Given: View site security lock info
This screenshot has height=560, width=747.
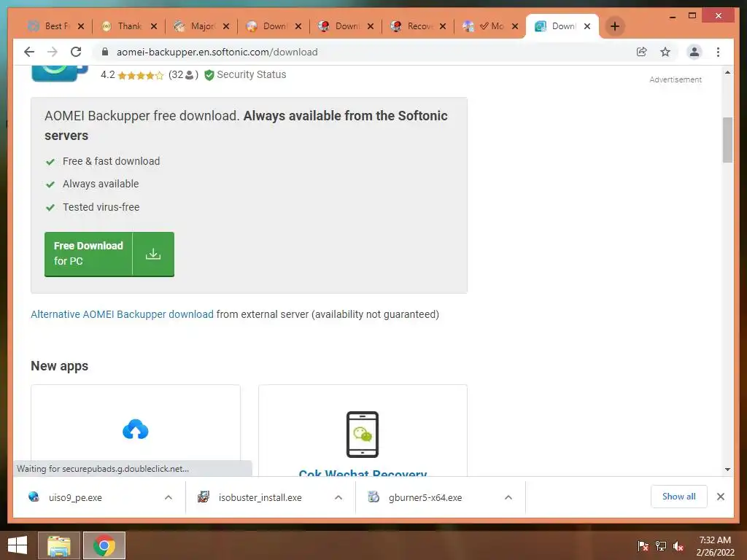Looking at the screenshot, I should coord(105,52).
